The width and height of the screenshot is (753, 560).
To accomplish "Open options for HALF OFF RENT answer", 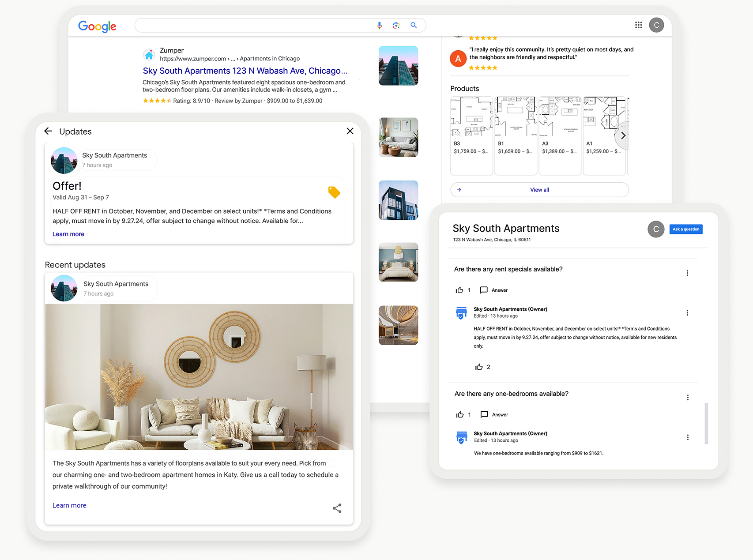I will 687,312.
